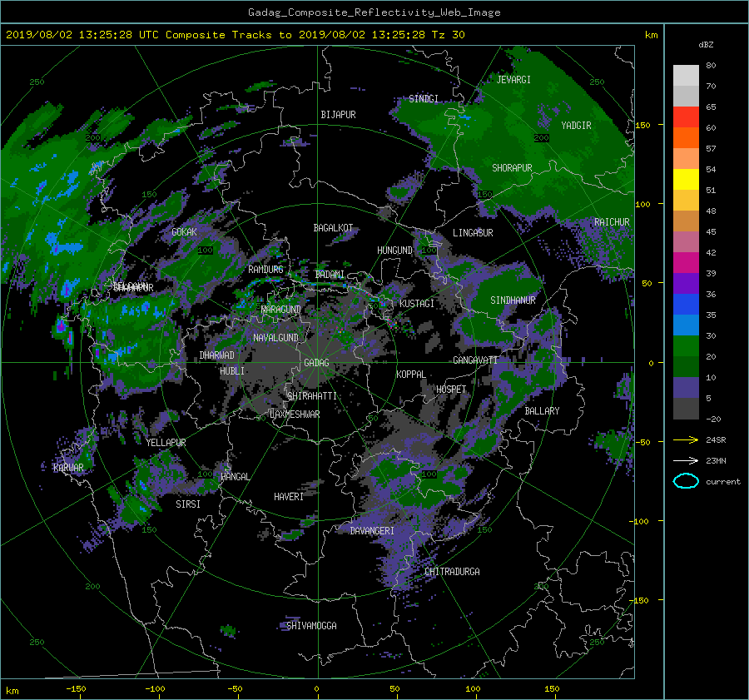Click the 24SR legend label

point(716,440)
